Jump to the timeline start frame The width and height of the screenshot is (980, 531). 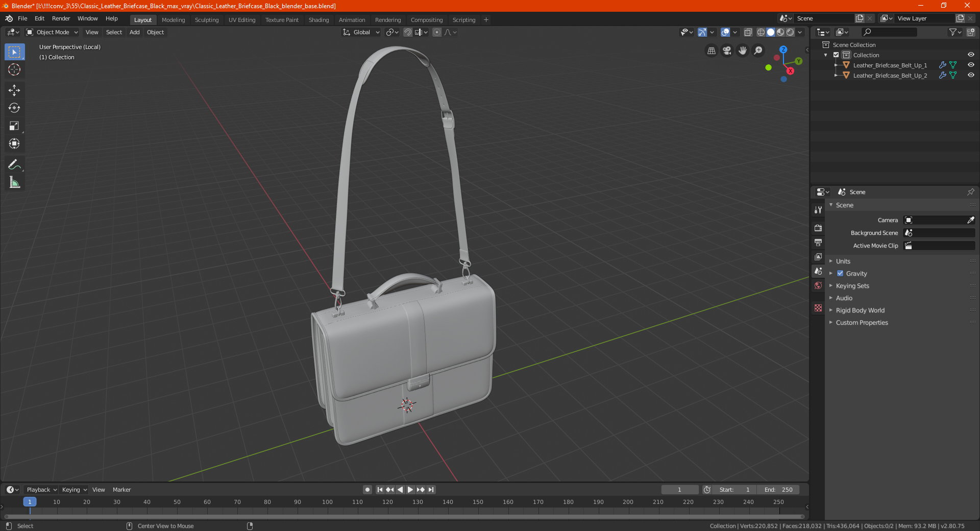coord(380,490)
